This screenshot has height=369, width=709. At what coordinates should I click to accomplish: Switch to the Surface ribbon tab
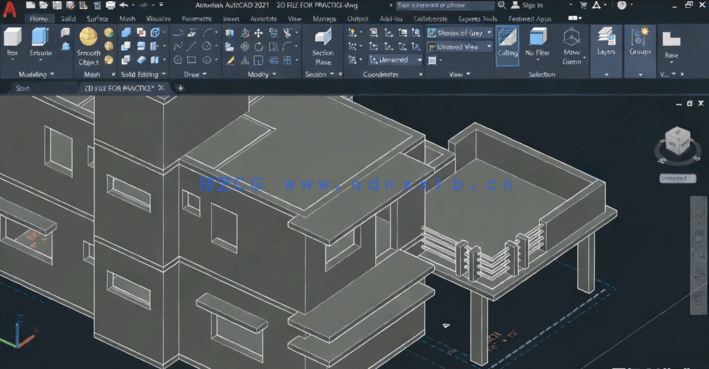click(97, 19)
